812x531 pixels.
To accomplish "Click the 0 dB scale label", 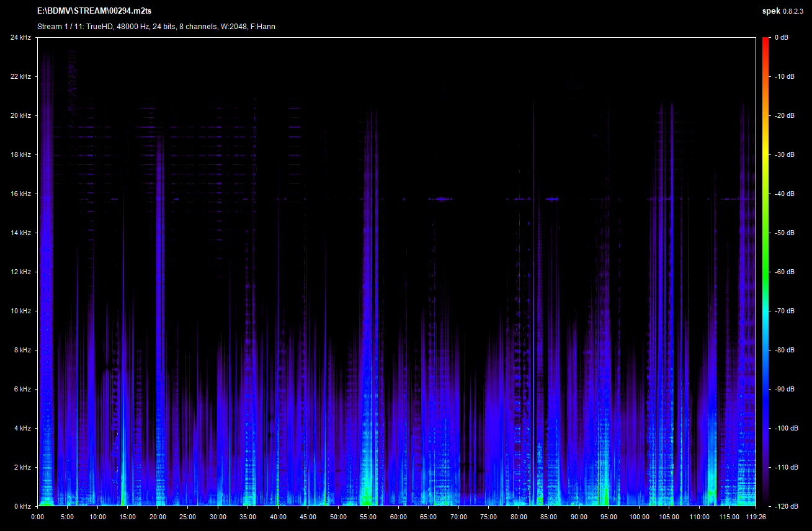I will [x=782, y=38].
